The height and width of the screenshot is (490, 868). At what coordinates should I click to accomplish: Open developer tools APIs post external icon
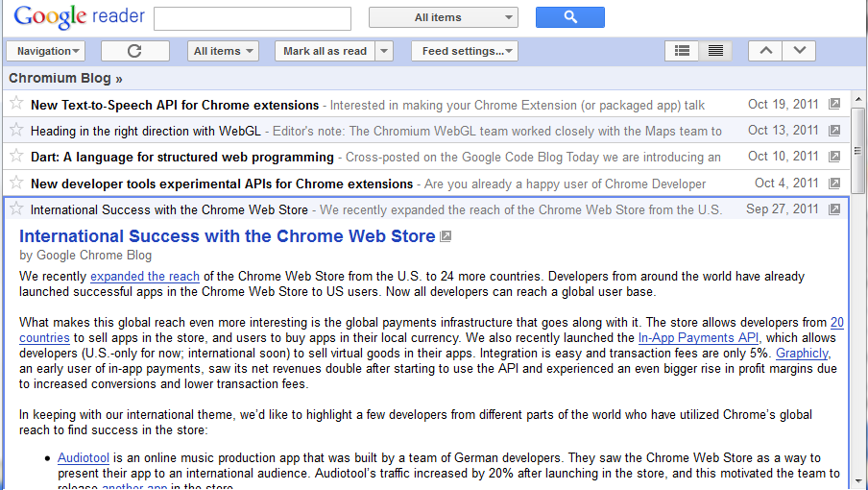click(x=834, y=184)
